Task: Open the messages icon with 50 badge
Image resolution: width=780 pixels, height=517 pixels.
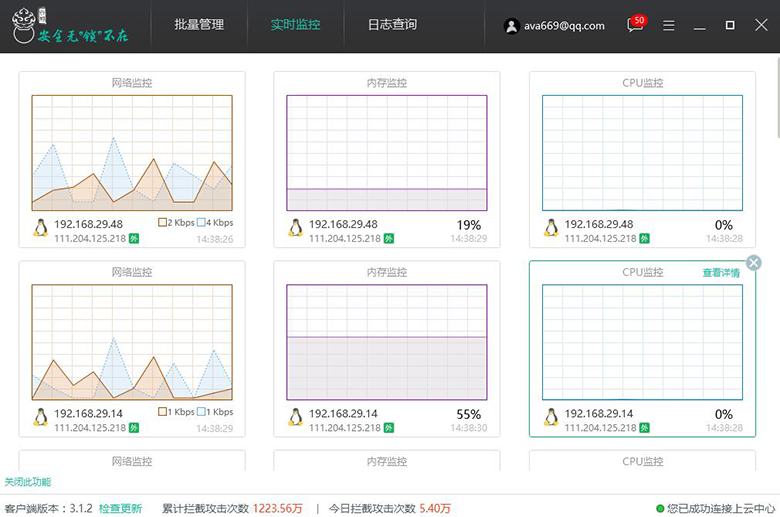Action: (636, 24)
